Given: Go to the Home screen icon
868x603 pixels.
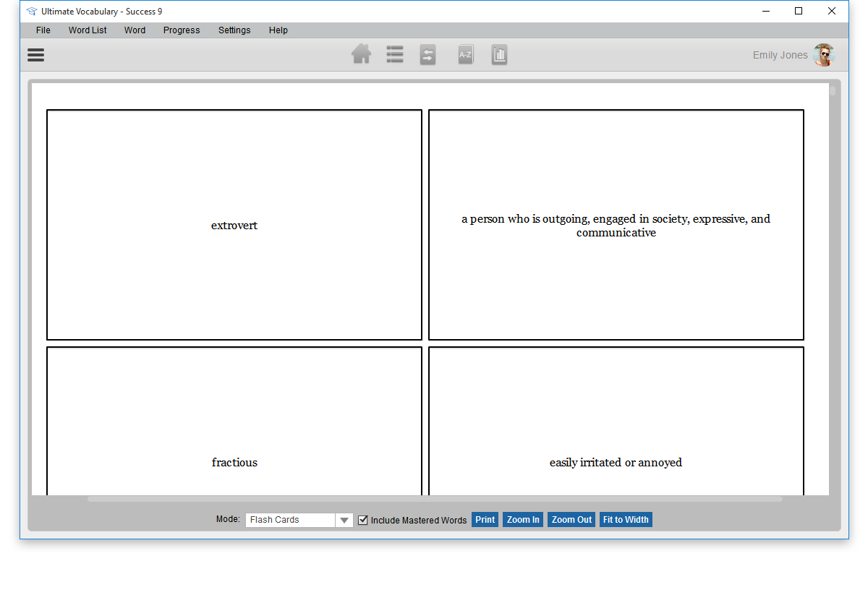Looking at the screenshot, I should click(362, 55).
